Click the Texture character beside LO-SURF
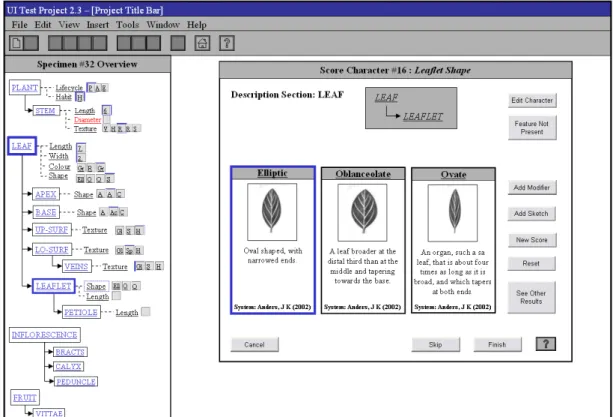613x417 pixels. [96, 249]
